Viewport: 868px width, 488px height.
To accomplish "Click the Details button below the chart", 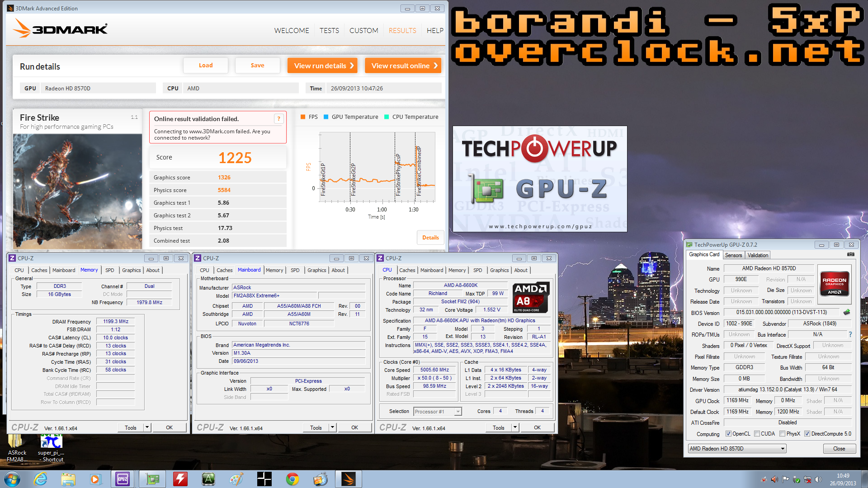I will (430, 238).
